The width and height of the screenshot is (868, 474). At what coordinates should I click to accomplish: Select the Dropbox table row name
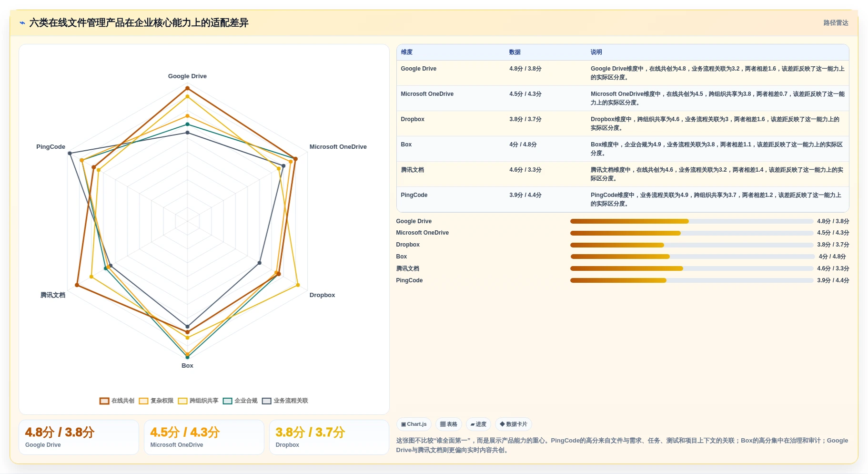412,119
